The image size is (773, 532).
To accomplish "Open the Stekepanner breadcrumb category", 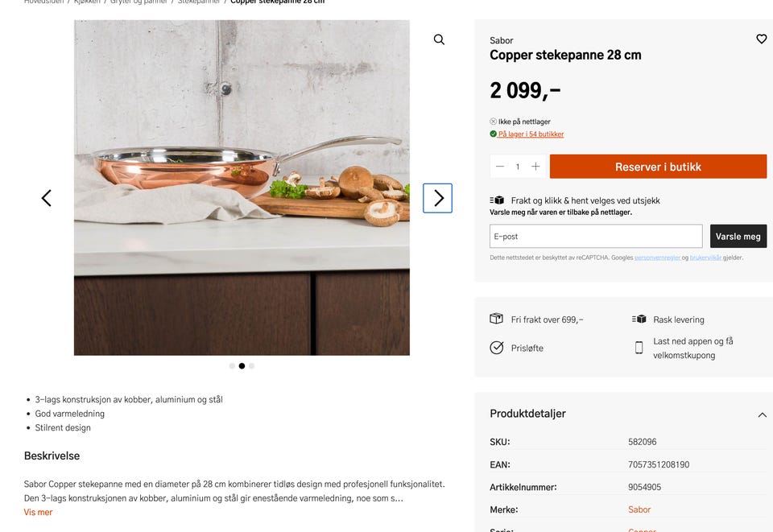I will point(199,2).
